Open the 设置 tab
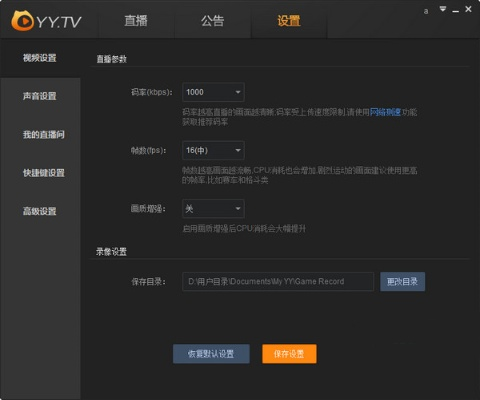 tap(289, 21)
